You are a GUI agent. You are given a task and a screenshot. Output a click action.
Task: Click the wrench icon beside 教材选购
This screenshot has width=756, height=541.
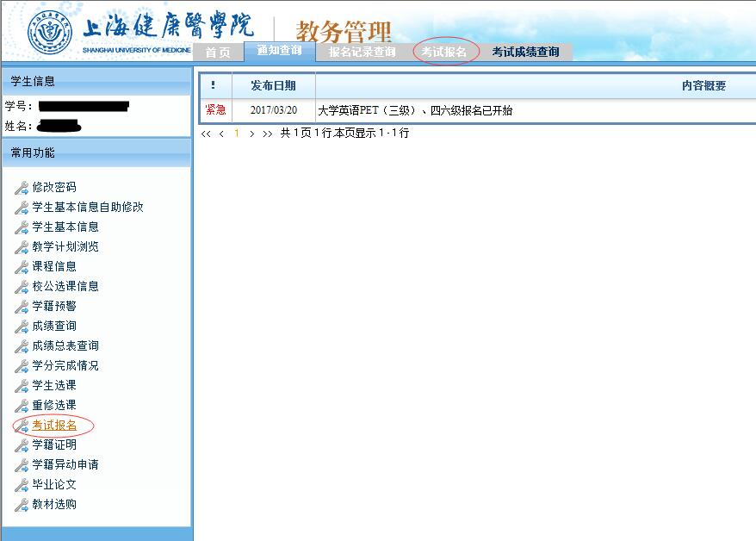click(x=22, y=505)
